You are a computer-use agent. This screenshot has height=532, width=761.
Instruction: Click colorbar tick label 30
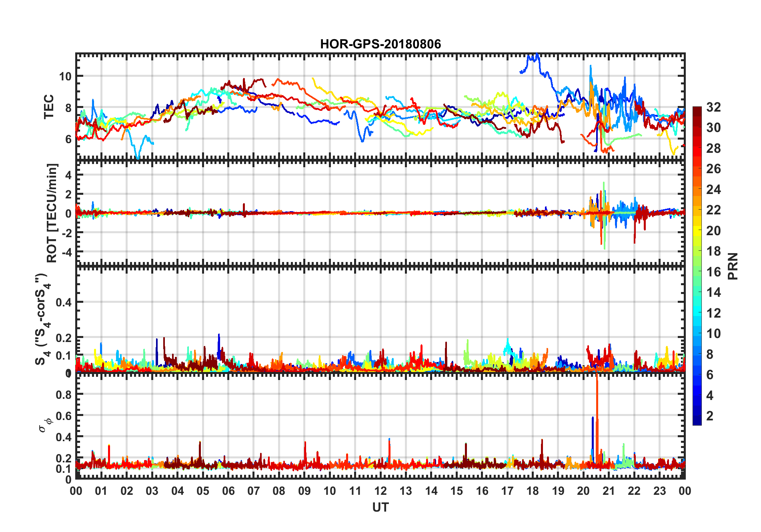pos(713,128)
